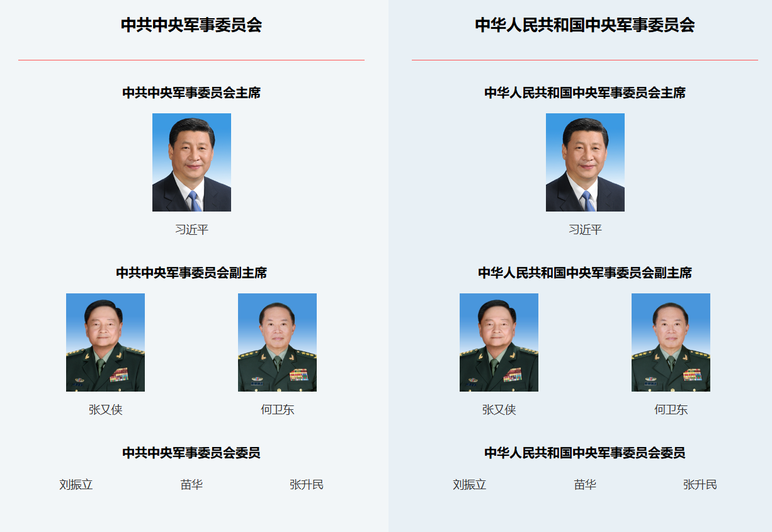Open 张又侠 name link in 中共中央军委 column
Viewport: 772px width, 532px height.
click(105, 410)
